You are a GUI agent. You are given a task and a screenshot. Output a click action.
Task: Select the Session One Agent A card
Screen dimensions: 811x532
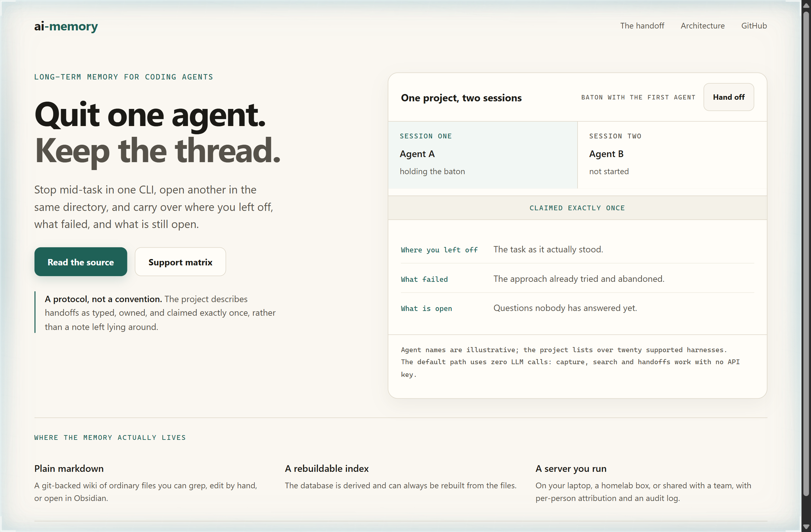coord(482,155)
